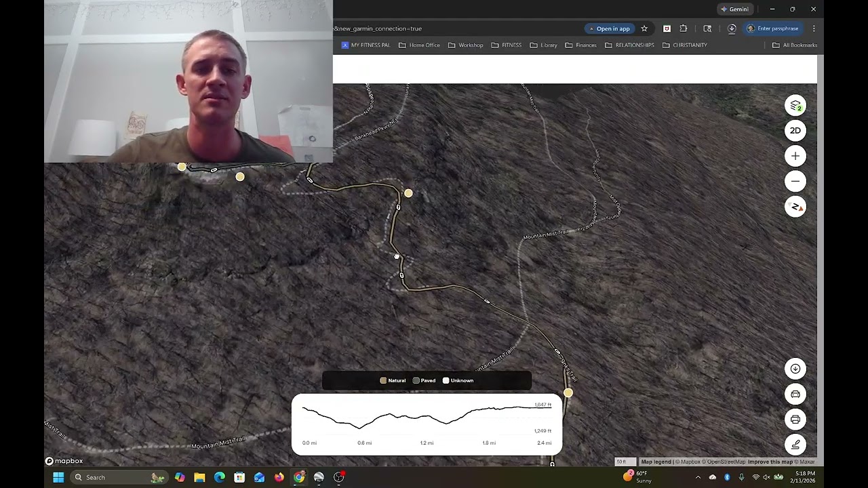The height and width of the screenshot is (488, 868).
Task: Open Microsoft Store from the taskbar
Action: coord(239,477)
